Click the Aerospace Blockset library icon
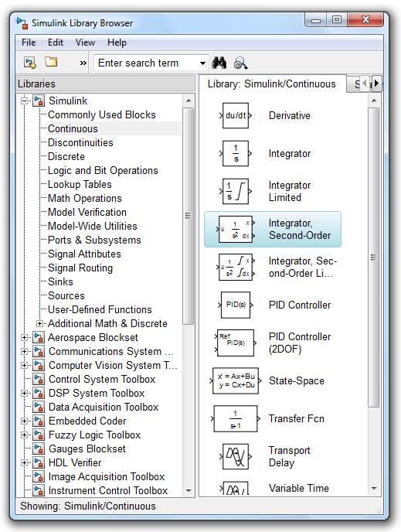 coord(39,338)
